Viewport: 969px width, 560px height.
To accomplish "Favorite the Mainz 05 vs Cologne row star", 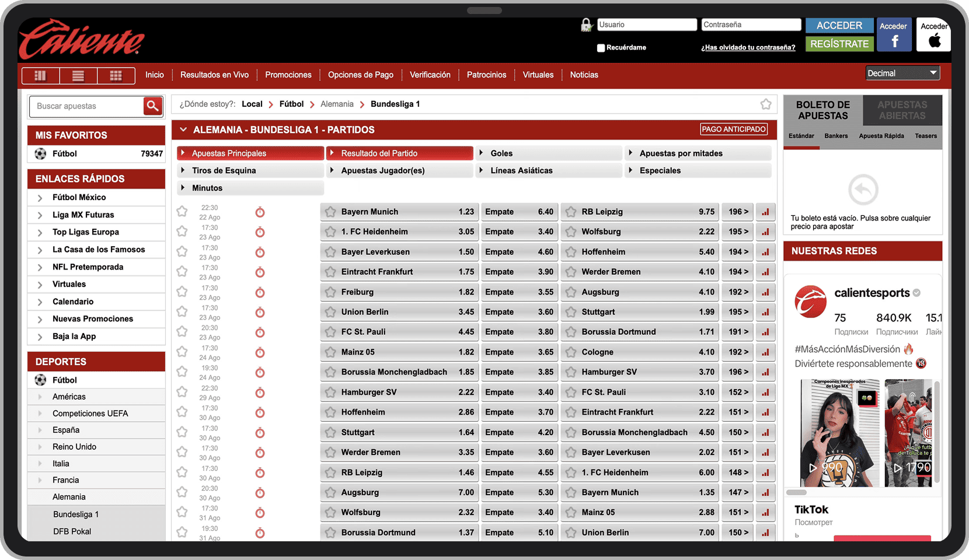I will pos(182,351).
